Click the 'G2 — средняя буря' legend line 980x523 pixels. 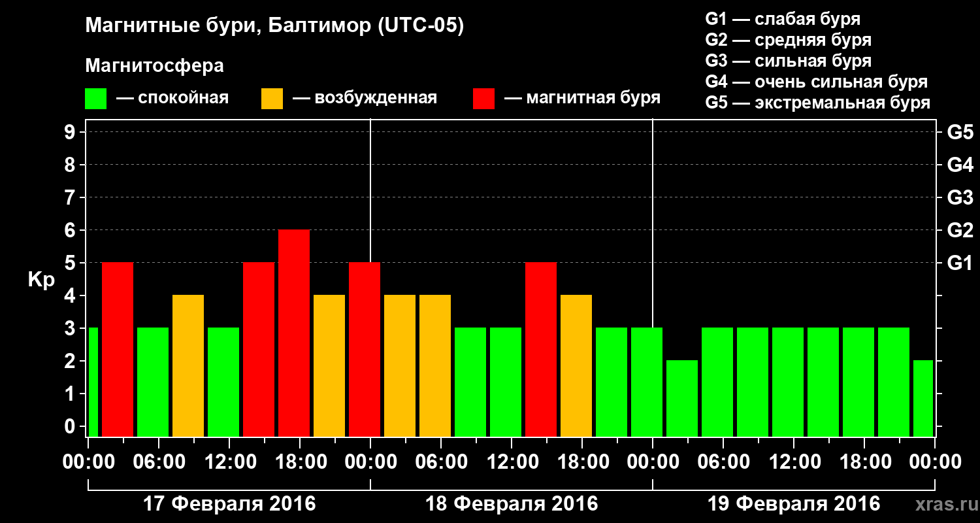(x=788, y=40)
